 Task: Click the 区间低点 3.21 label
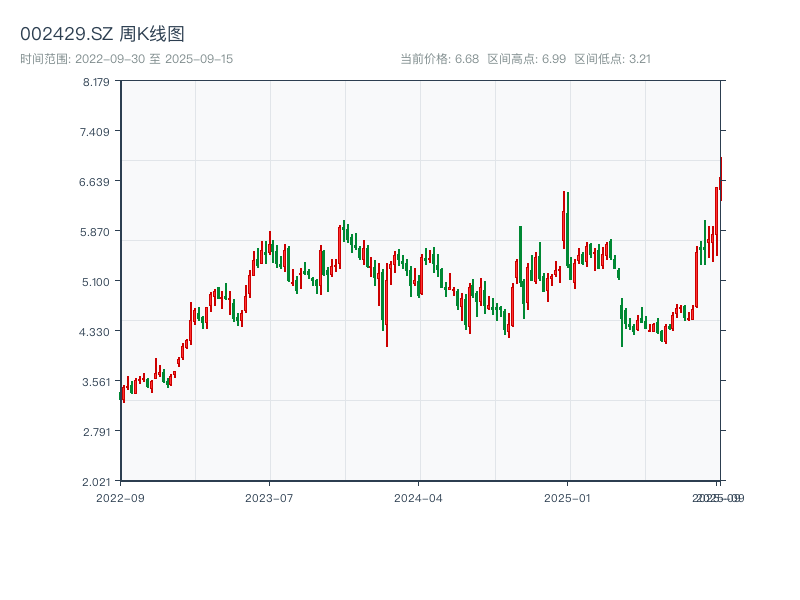click(x=612, y=59)
